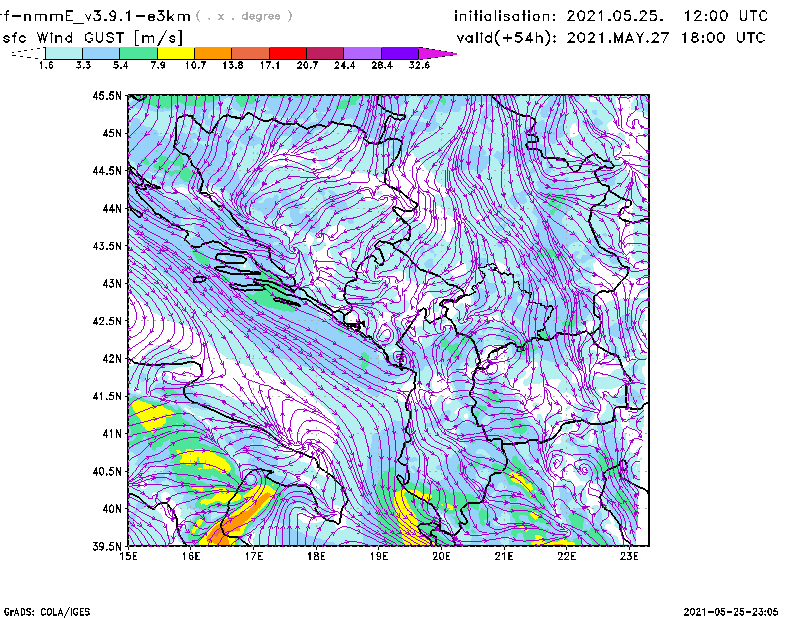Select the crimson 20.7–24.4 legend swatch
Image resolution: width=800 pixels, height=618 pixels.
(325, 53)
